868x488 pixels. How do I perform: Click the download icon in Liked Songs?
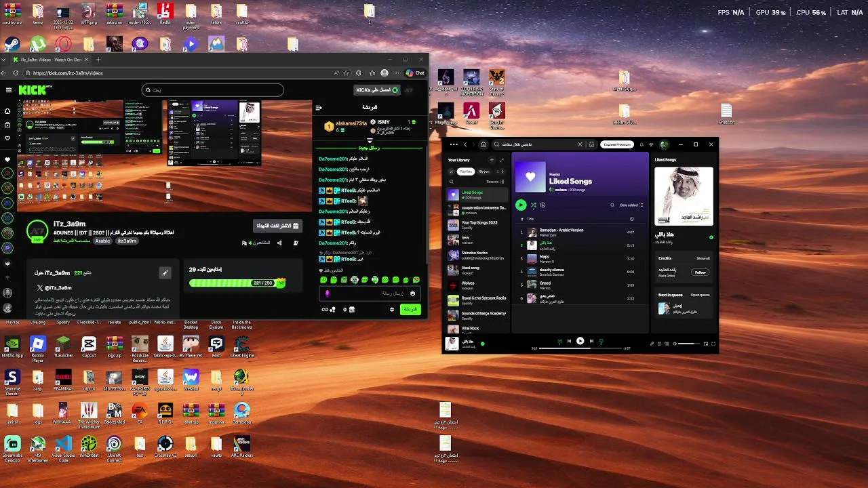[x=542, y=205]
